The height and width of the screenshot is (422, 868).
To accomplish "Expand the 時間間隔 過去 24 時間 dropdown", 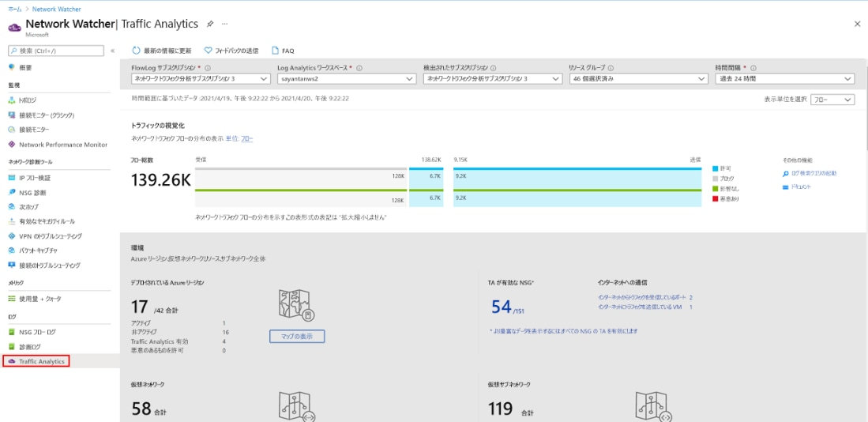I will 784,79.
